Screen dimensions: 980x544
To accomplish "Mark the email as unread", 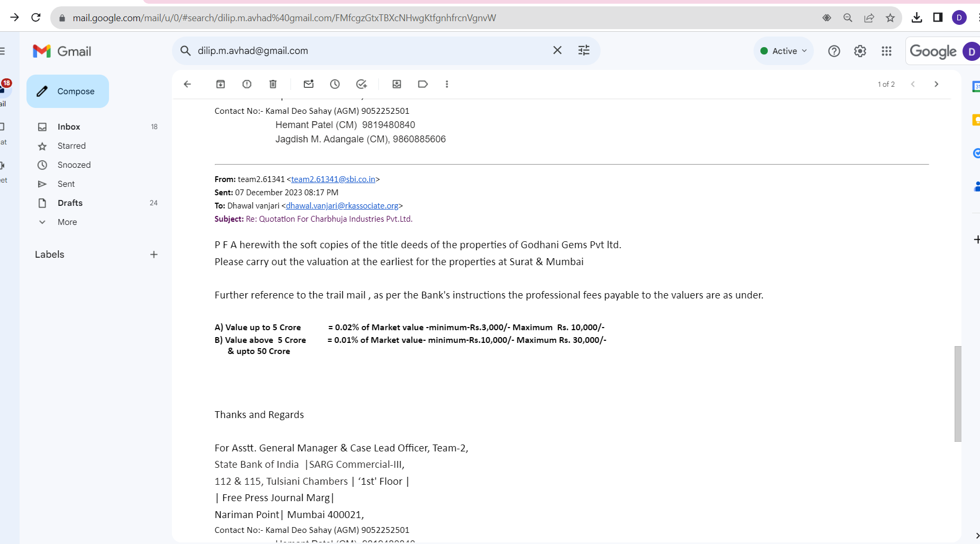I will pyautogui.click(x=308, y=84).
